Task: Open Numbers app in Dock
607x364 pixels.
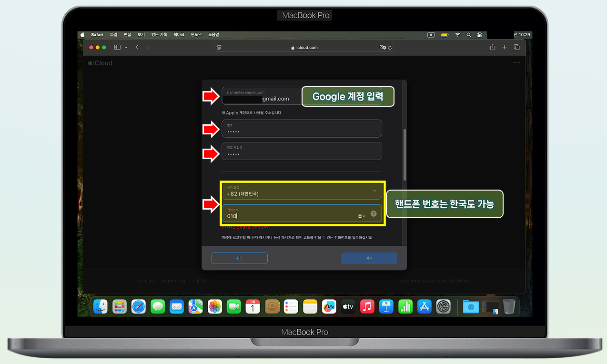Action: pyautogui.click(x=405, y=306)
